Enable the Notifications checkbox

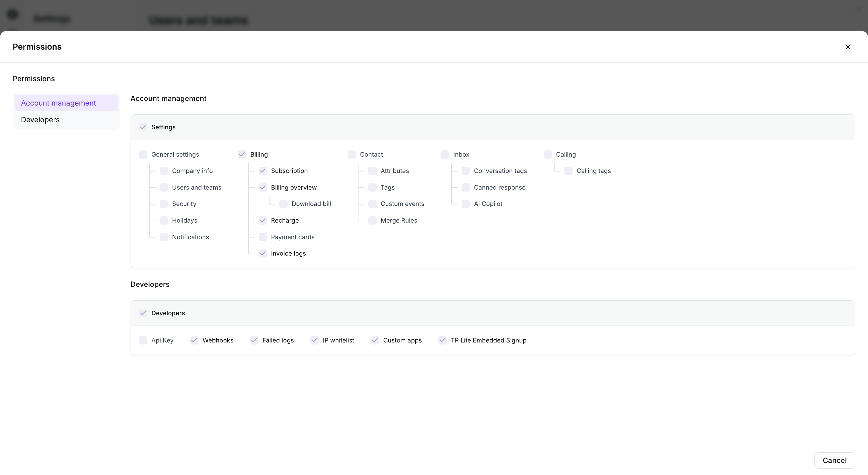[164, 237]
